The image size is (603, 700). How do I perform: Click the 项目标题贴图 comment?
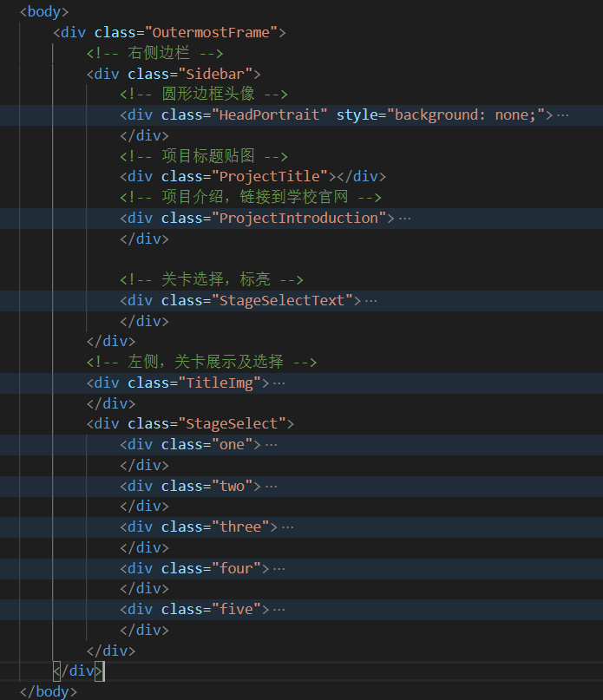click(x=204, y=156)
